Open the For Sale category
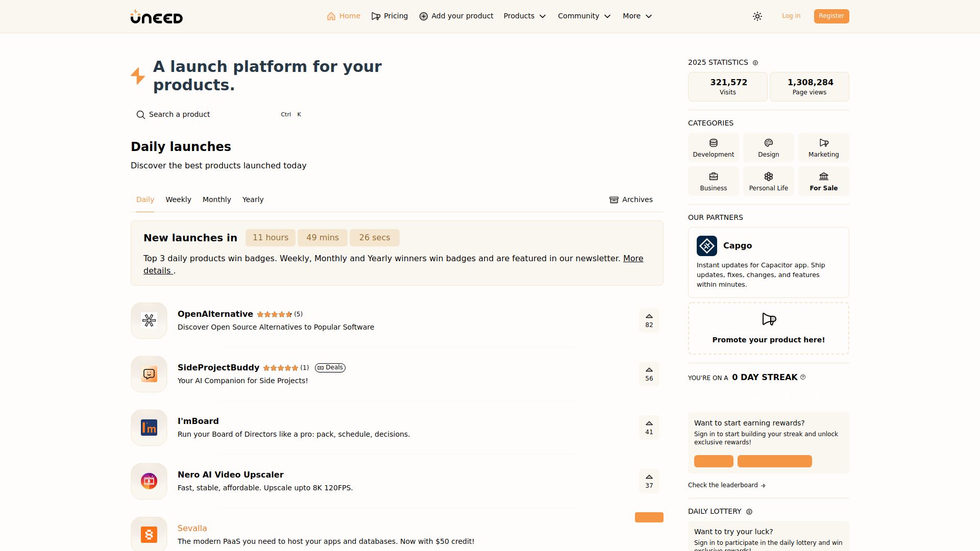Image resolution: width=980 pixels, height=551 pixels. point(823,182)
